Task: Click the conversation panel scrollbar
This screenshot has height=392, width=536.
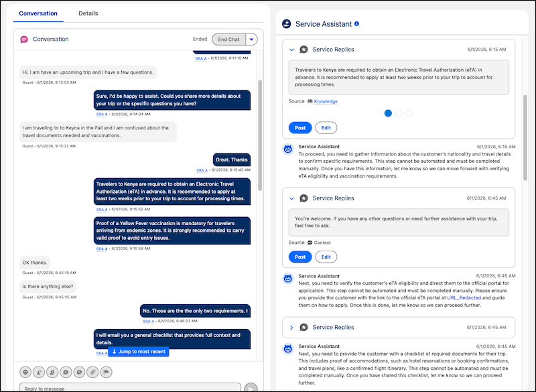Action: (x=260, y=135)
